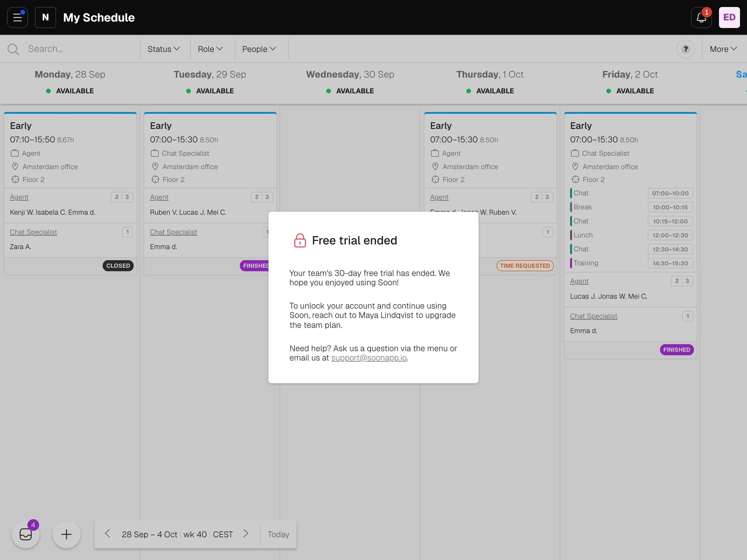Open the support@soonapp.io email link
The height and width of the screenshot is (560, 747).
coord(369,358)
